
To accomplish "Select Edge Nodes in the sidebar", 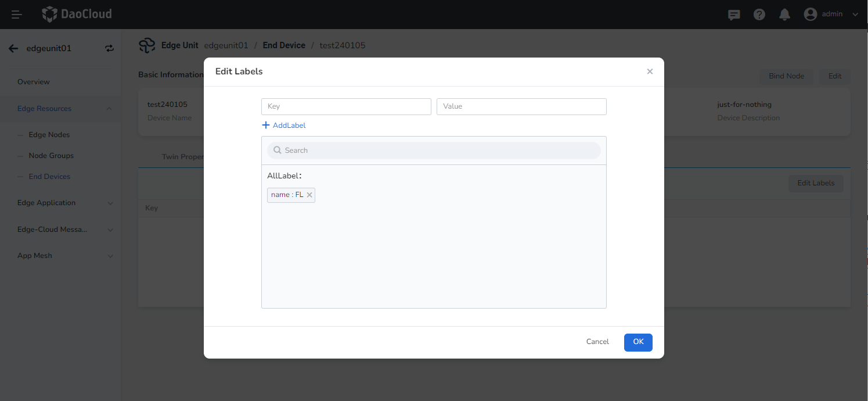I will point(49,135).
